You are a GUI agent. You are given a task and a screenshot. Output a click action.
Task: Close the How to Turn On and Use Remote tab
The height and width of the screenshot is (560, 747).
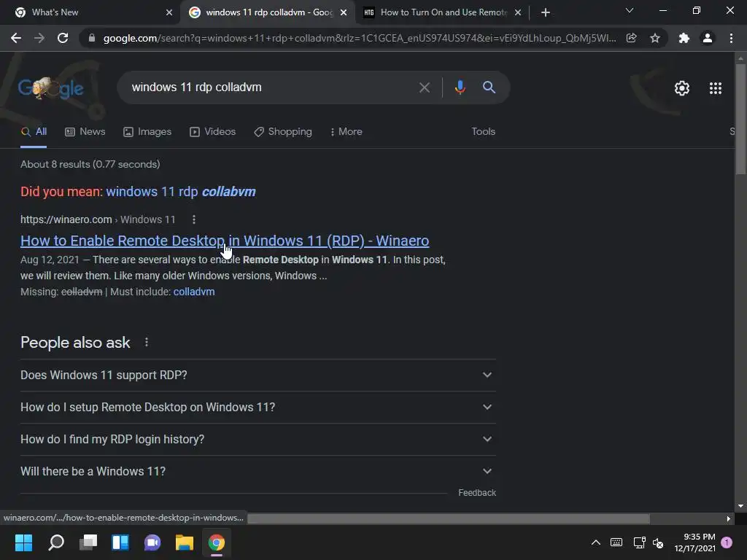point(518,12)
